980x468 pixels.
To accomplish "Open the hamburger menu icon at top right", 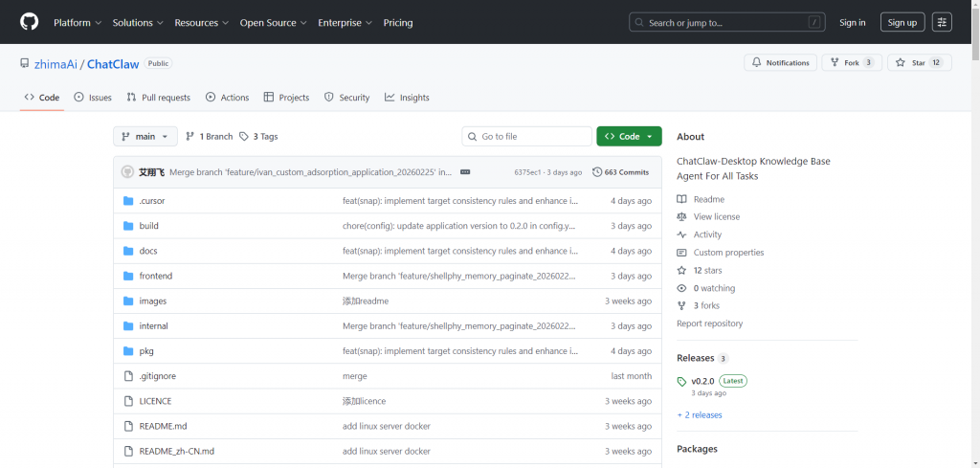I will (x=942, y=22).
